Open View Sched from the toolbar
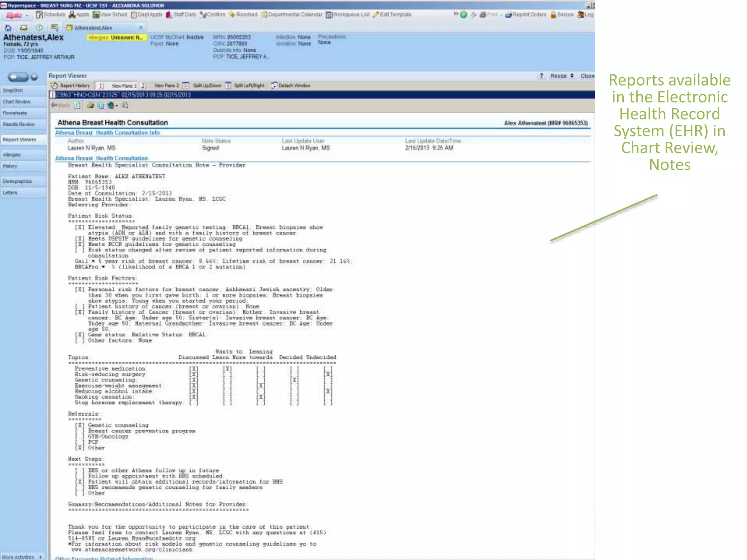Screen dimensions: 747x560 coord(110,15)
